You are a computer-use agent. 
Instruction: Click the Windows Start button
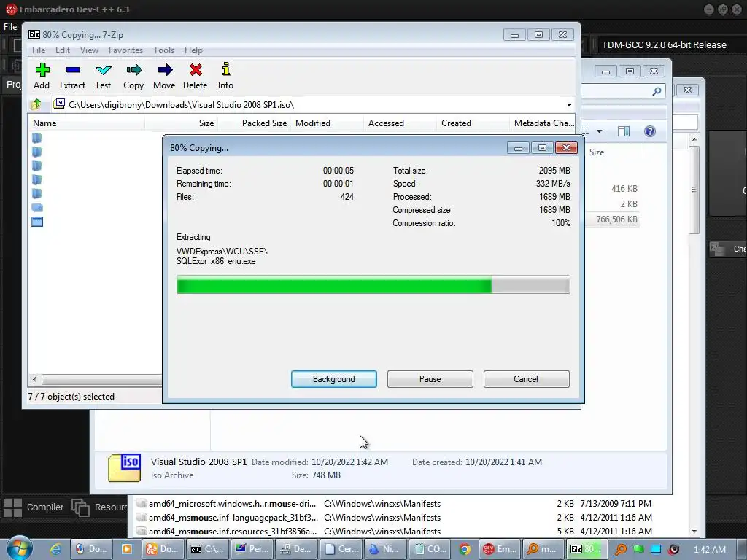[19, 548]
